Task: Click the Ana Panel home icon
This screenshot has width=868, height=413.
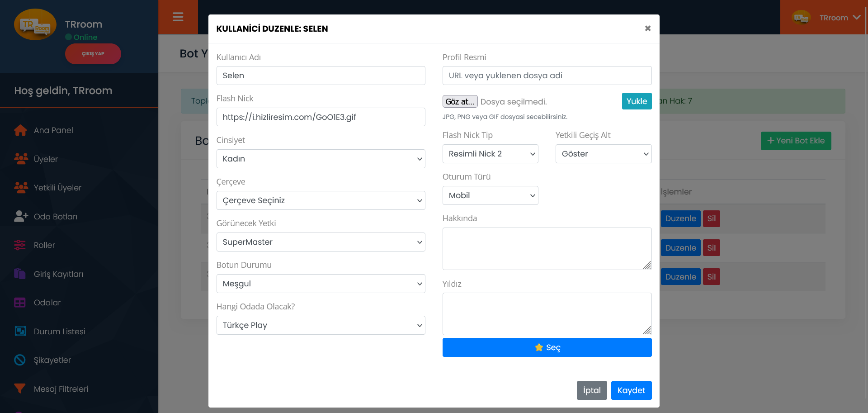Action: 20,130
